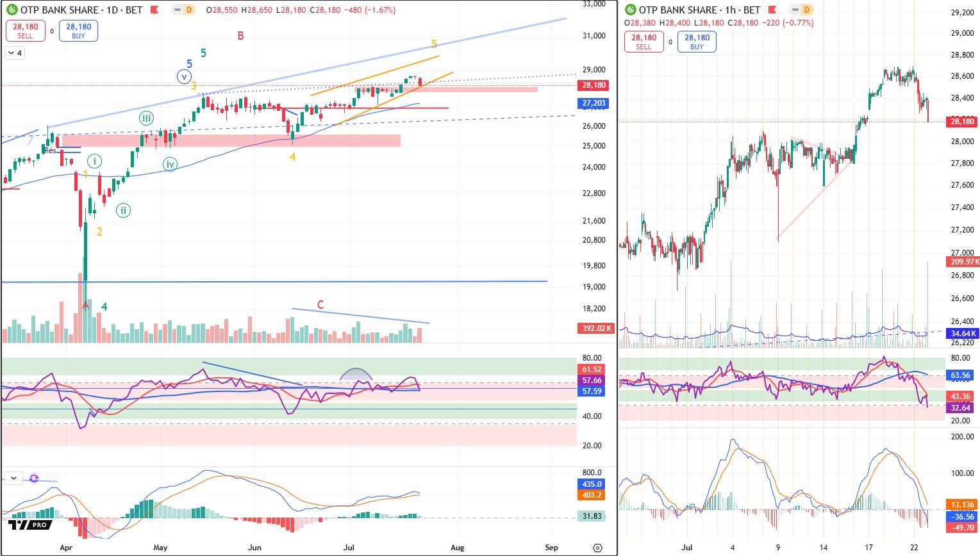This screenshot has width=980, height=556.
Task: Click the OTP BANK SHARE · 1h · BET title
Action: tap(699, 10)
